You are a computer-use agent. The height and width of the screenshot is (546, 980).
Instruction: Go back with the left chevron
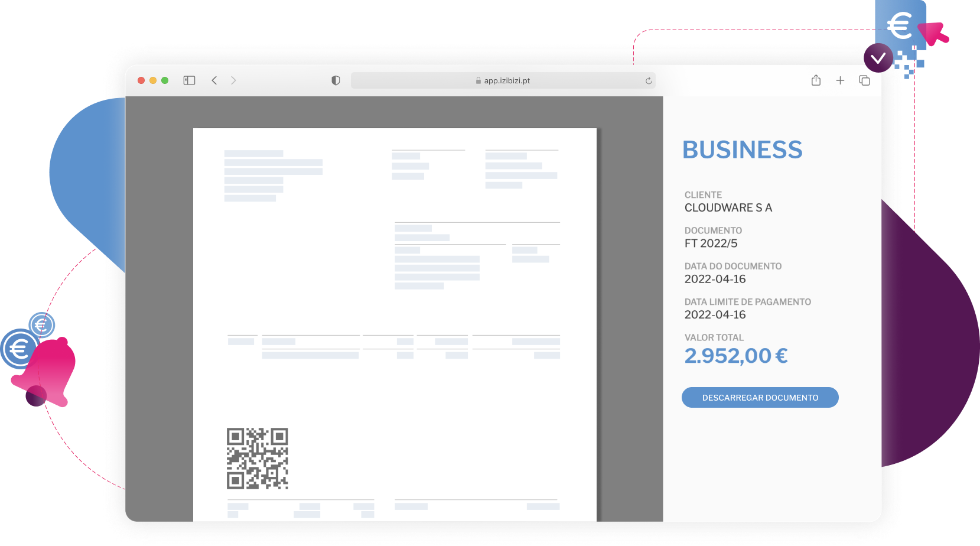tap(214, 80)
